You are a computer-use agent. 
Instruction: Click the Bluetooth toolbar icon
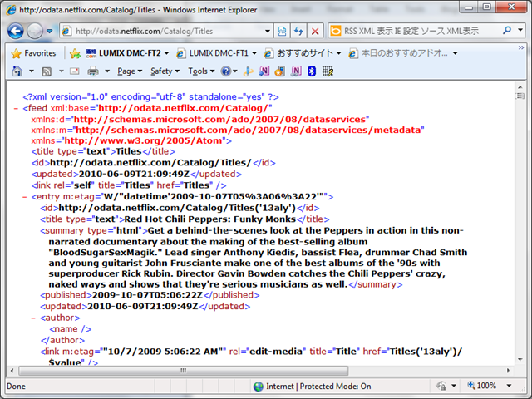click(x=312, y=71)
